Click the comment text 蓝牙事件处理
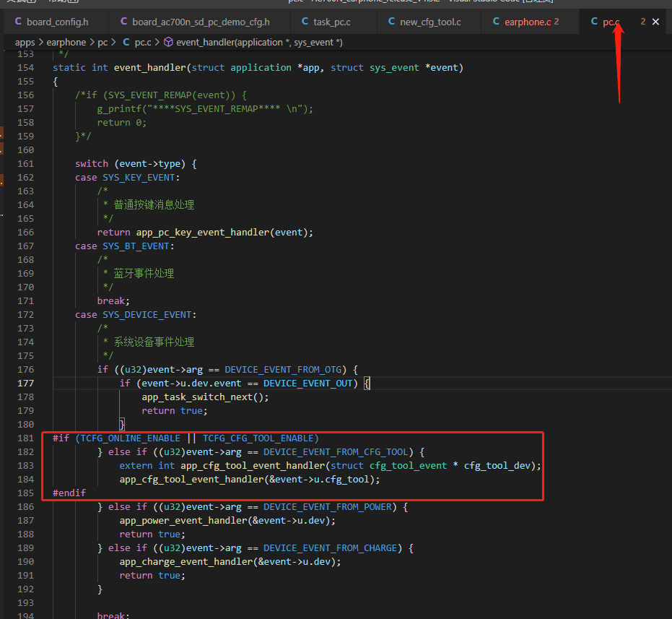This screenshot has height=619, width=672. (x=144, y=274)
